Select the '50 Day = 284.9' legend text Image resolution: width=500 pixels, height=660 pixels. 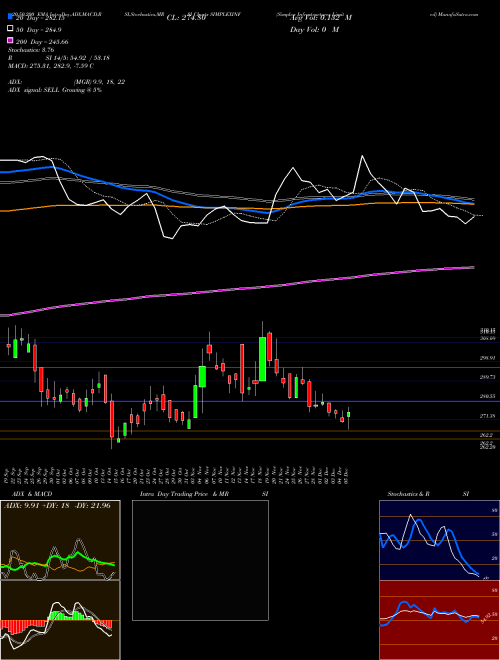pos(39,29)
